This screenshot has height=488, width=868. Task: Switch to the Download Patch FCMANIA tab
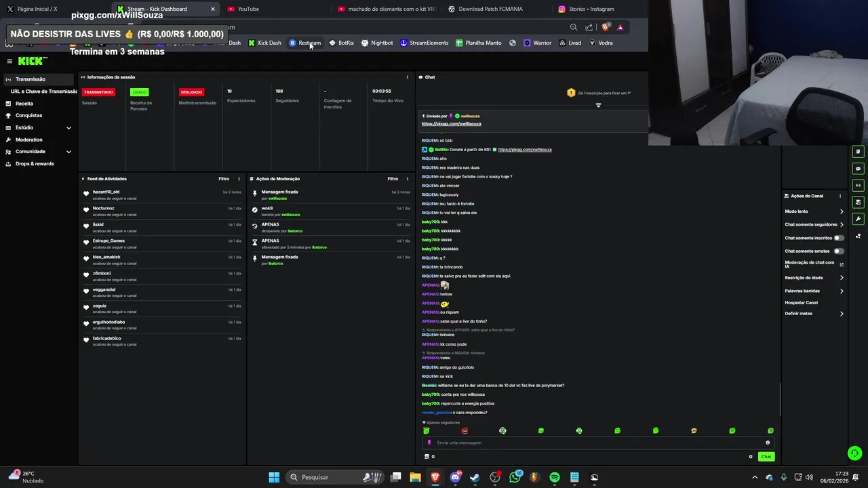pos(497,9)
